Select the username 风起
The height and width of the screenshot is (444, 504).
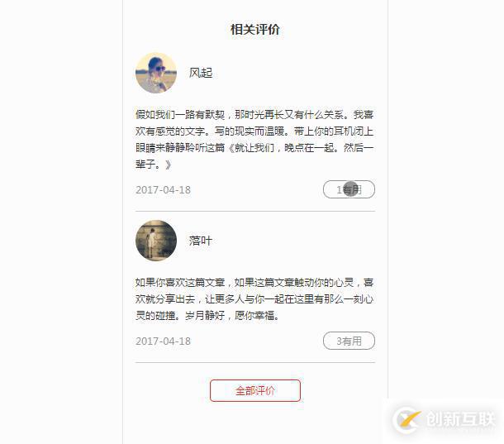[x=201, y=73]
